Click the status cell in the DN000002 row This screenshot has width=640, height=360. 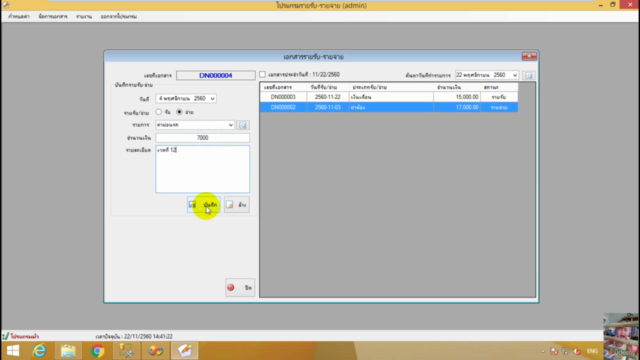[x=499, y=107]
